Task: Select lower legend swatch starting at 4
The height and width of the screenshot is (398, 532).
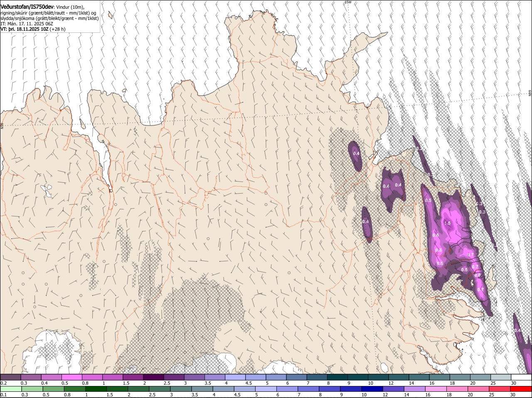Action: tap(224, 389)
